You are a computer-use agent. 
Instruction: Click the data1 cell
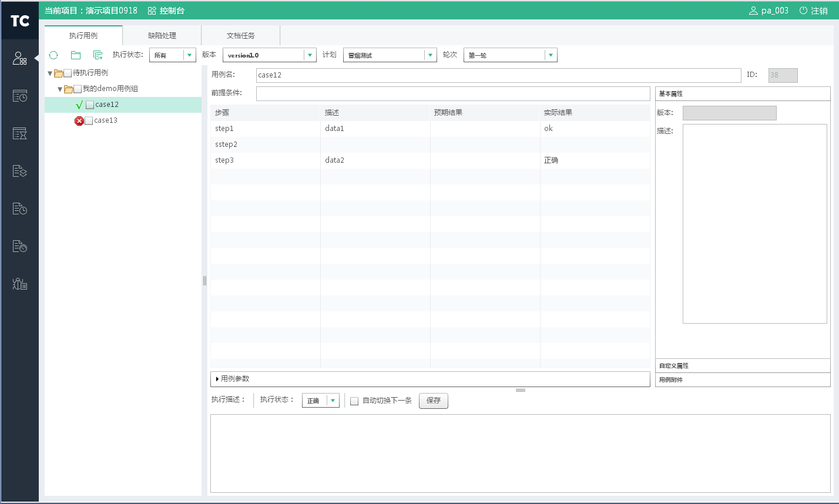[375, 128]
